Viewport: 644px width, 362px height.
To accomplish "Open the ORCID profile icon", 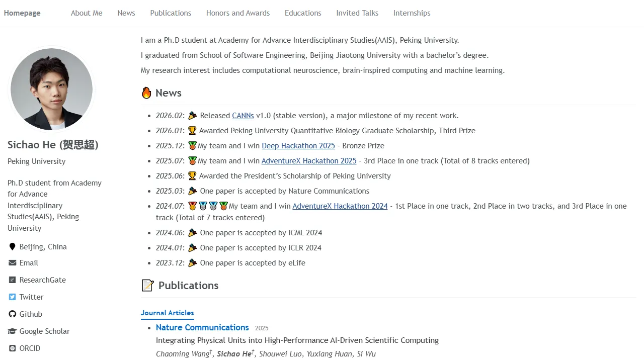I will pos(11,348).
